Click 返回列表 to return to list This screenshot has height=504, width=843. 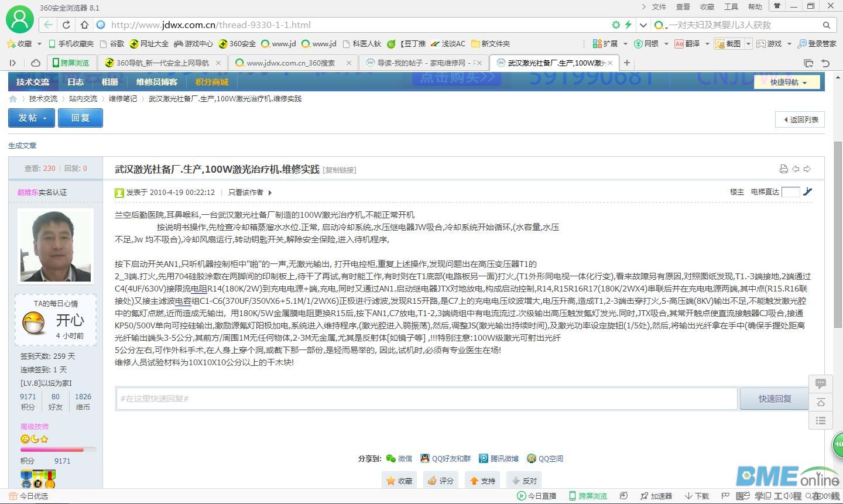click(x=800, y=120)
